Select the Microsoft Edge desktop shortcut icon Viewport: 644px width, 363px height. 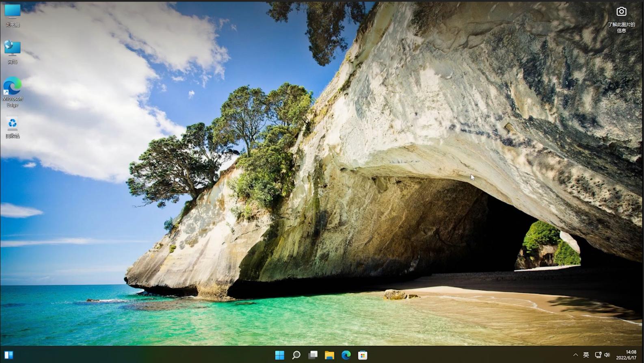click(12, 86)
